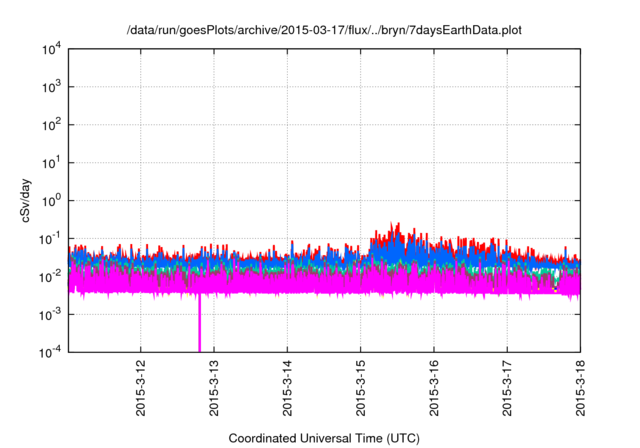Click the 10^2 y-axis tick label
Image resolution: width=640 pixels, height=448 pixels.
click(x=51, y=125)
